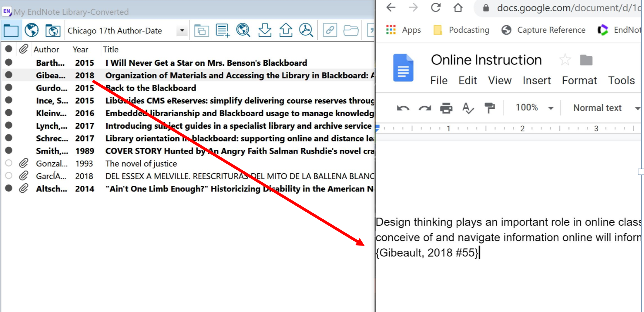The width and height of the screenshot is (644, 312).
Task: Click the paperclip attachment on the García 2018 row
Action: pyautogui.click(x=23, y=176)
